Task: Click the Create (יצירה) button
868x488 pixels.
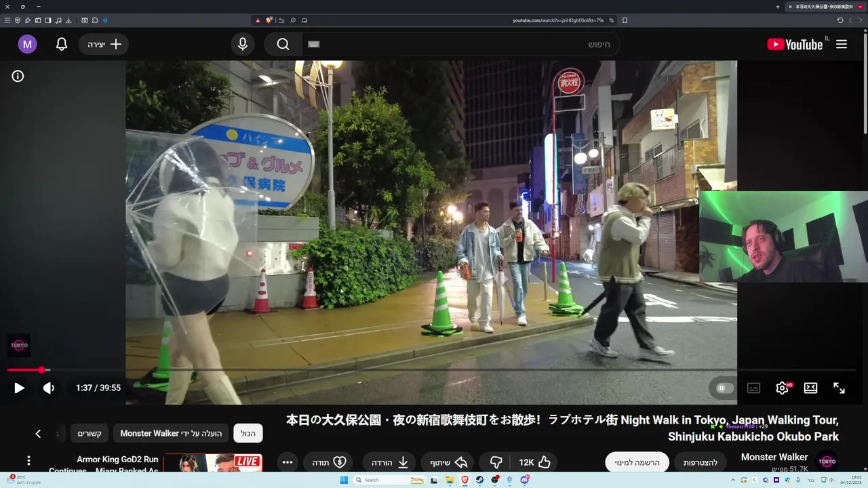Action: point(104,45)
